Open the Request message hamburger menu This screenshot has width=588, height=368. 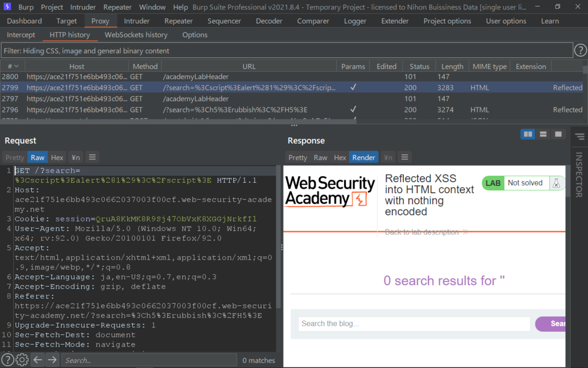coord(92,157)
